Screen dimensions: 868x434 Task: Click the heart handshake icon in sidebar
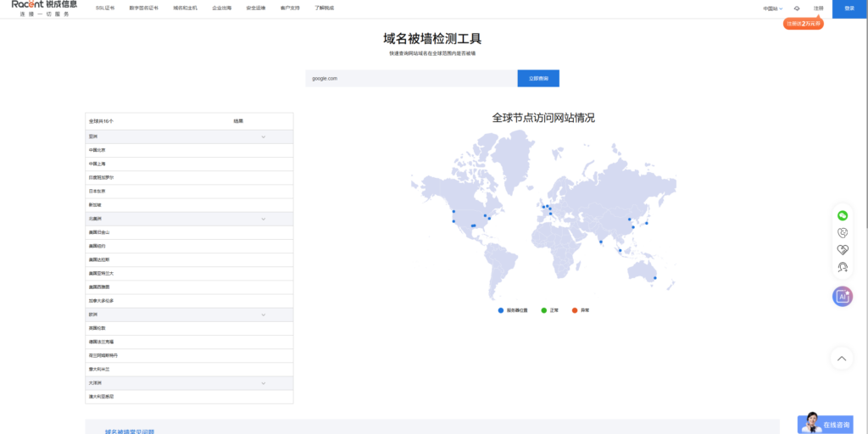click(842, 250)
